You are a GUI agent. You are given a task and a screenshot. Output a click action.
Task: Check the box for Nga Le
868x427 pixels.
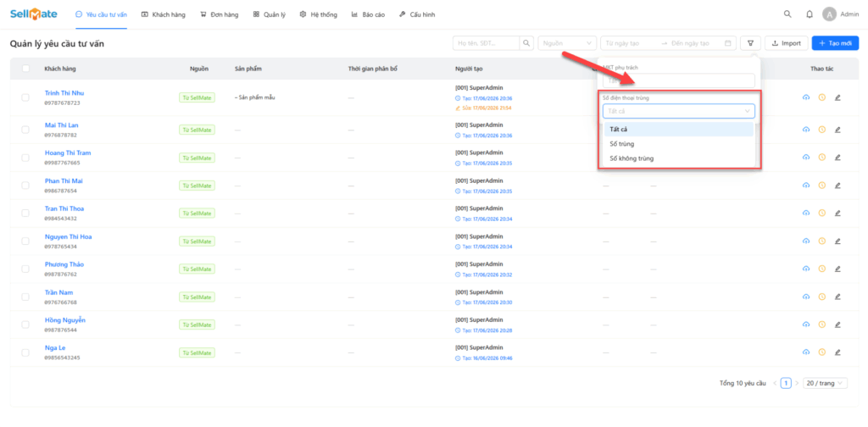click(x=25, y=352)
